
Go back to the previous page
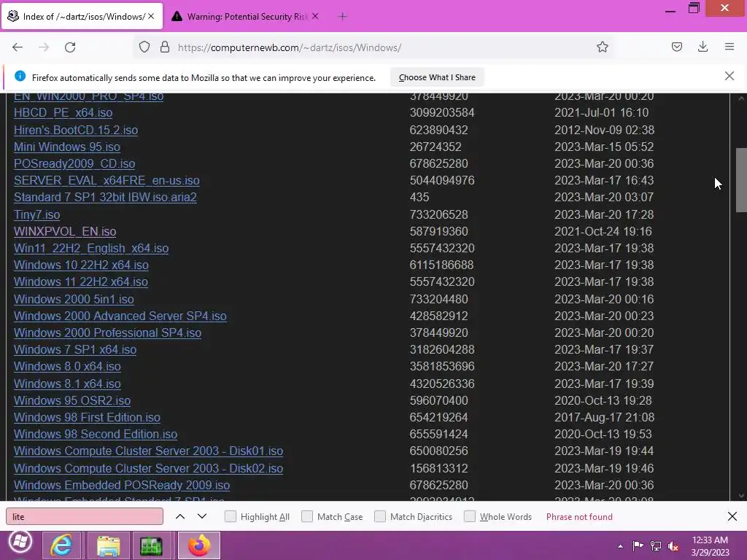point(18,47)
